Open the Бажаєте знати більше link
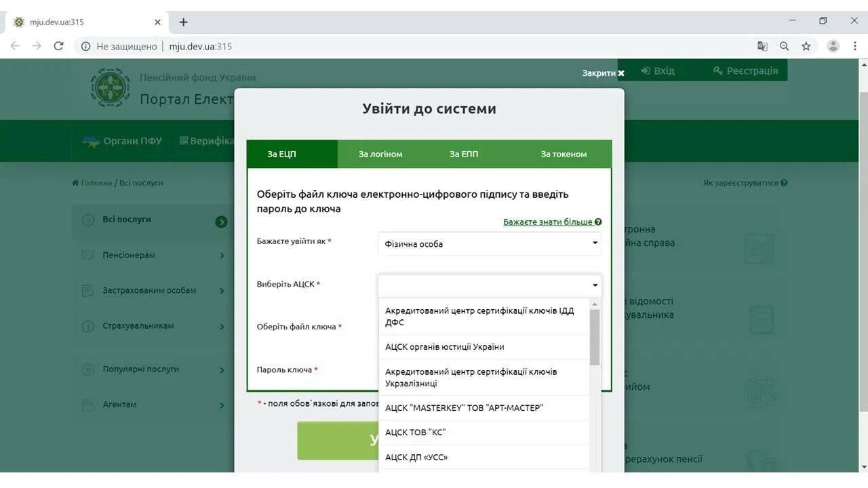The height and width of the screenshot is (488, 868). (x=548, y=222)
